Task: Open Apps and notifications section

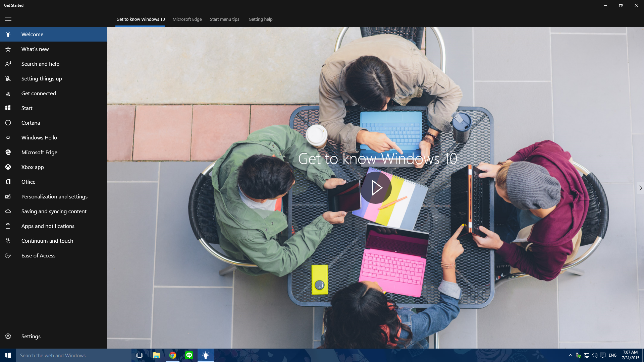Action: tap(54, 226)
